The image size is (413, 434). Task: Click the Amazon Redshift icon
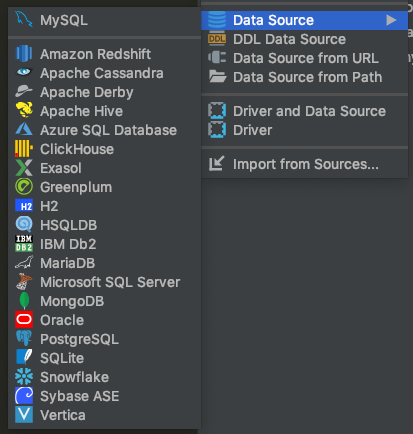pyautogui.click(x=24, y=54)
